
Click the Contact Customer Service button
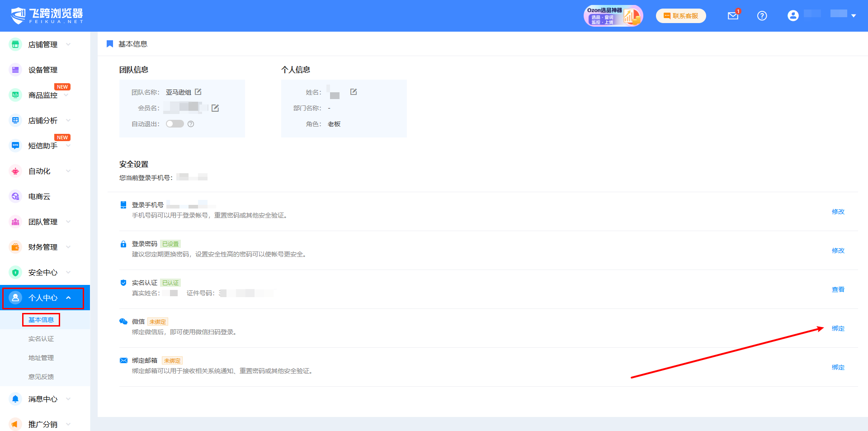point(681,16)
